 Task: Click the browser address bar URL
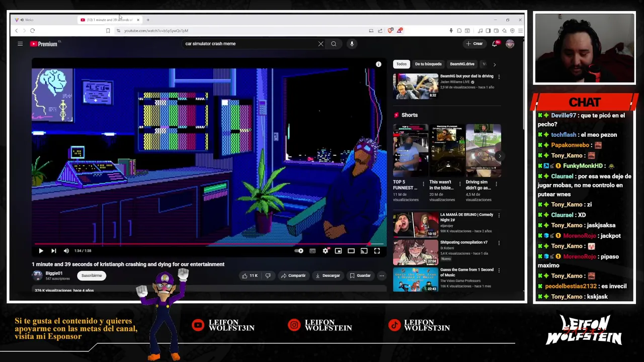tap(156, 31)
